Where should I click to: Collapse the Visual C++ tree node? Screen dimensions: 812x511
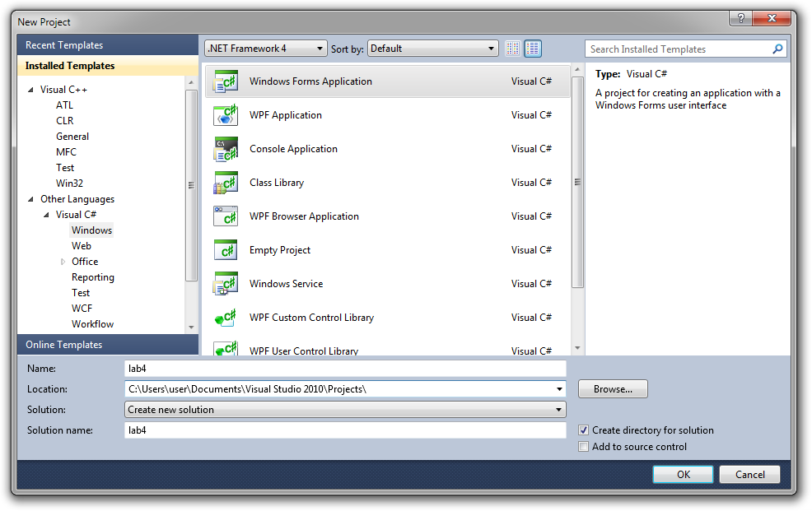click(30, 90)
